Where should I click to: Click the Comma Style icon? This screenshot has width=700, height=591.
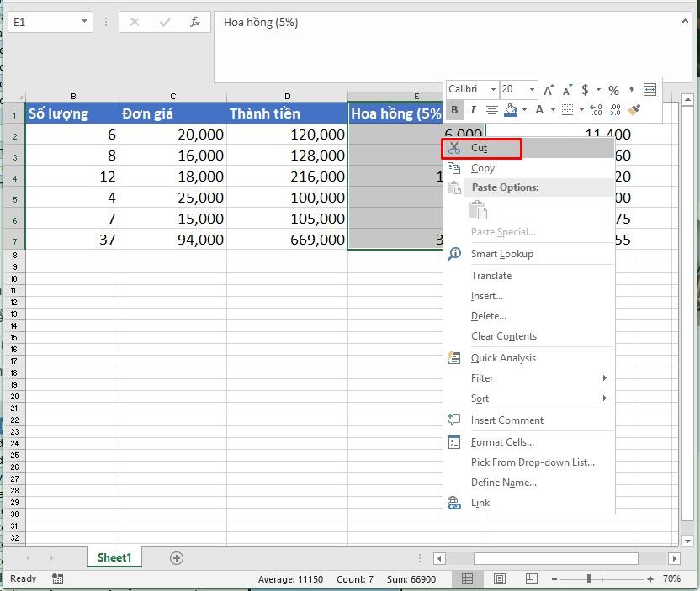coord(632,88)
